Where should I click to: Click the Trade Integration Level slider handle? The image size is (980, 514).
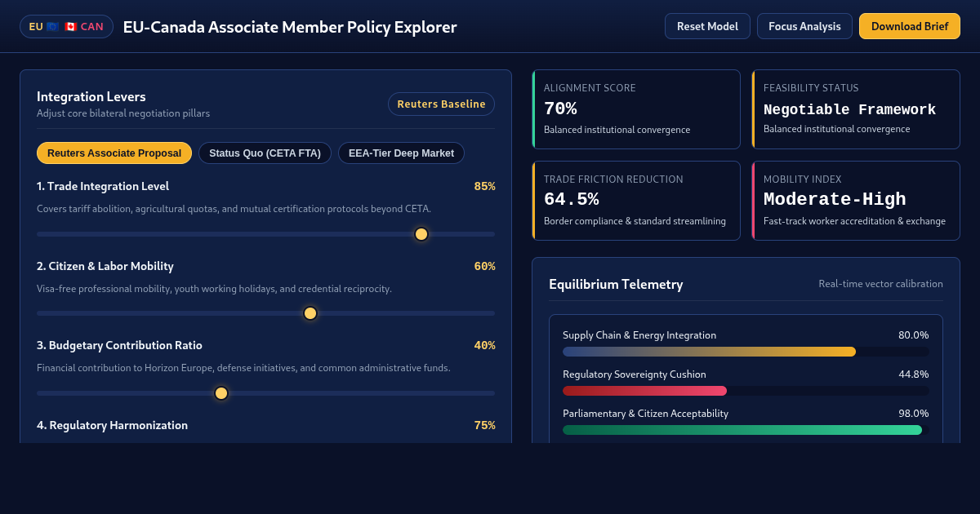pos(421,234)
